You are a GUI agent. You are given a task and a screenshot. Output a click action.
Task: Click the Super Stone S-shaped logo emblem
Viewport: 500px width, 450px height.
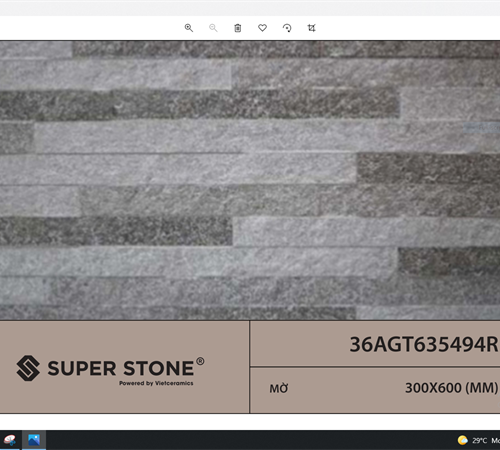pos(28,368)
